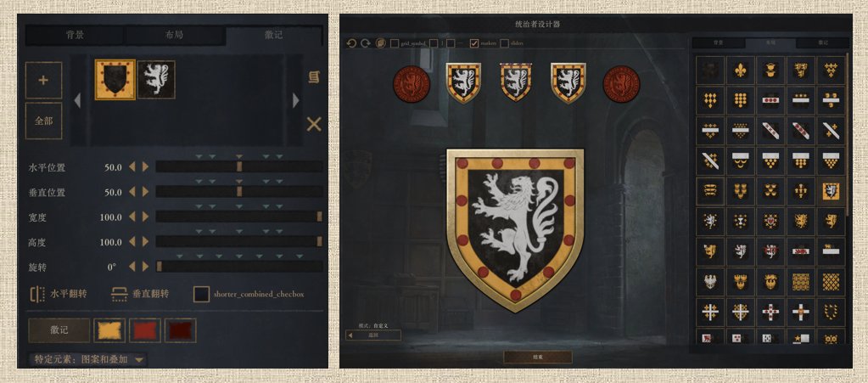Tick the shorter_combined_checbox box

click(201, 294)
